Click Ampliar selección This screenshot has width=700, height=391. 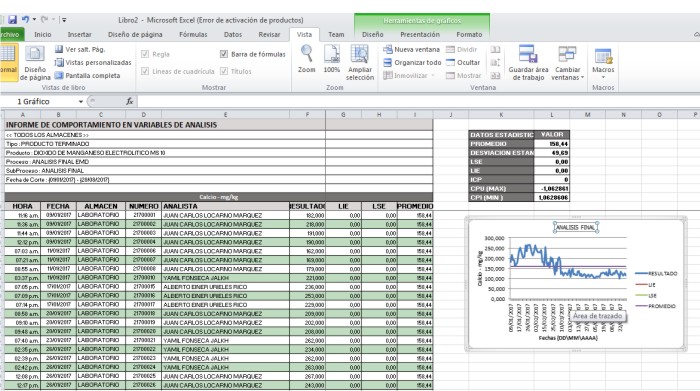pos(360,62)
